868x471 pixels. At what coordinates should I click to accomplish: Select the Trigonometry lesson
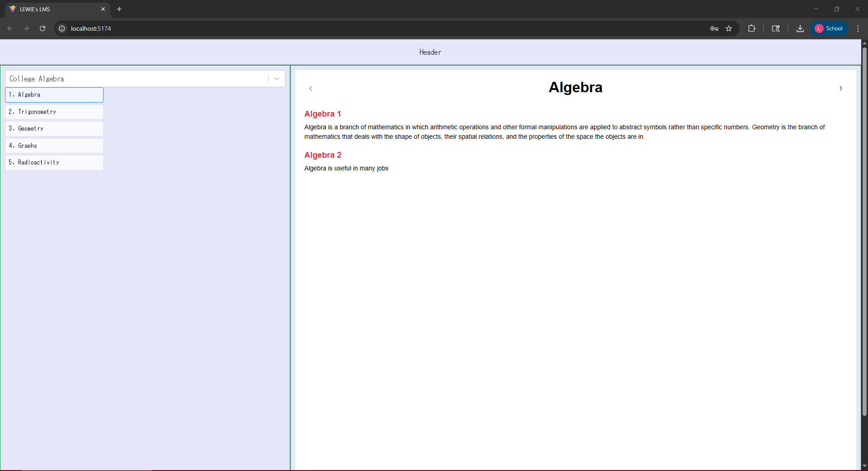pyautogui.click(x=54, y=112)
